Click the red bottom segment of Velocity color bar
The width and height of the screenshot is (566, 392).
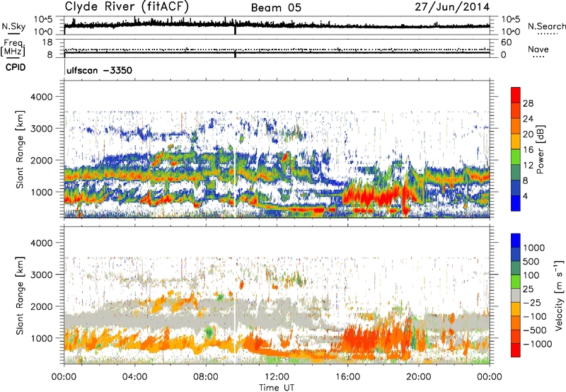click(x=516, y=350)
